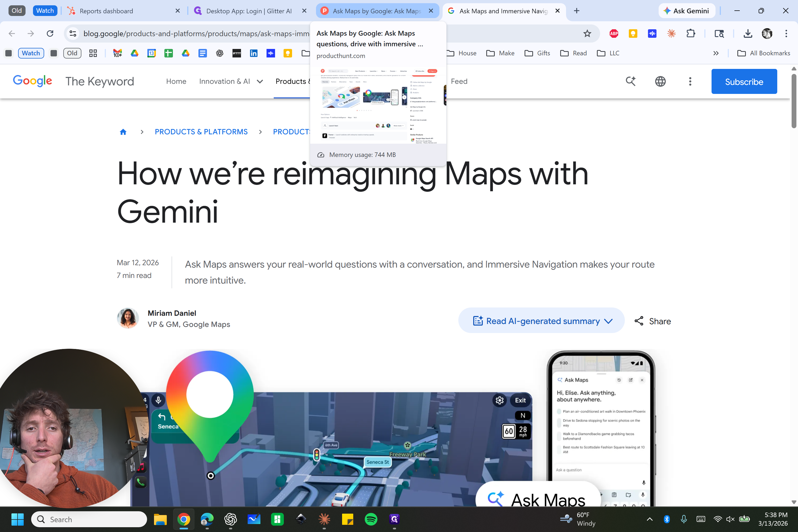This screenshot has width=798, height=532.
Task: Open the Extensions puzzle-piece menu
Action: 691,33
